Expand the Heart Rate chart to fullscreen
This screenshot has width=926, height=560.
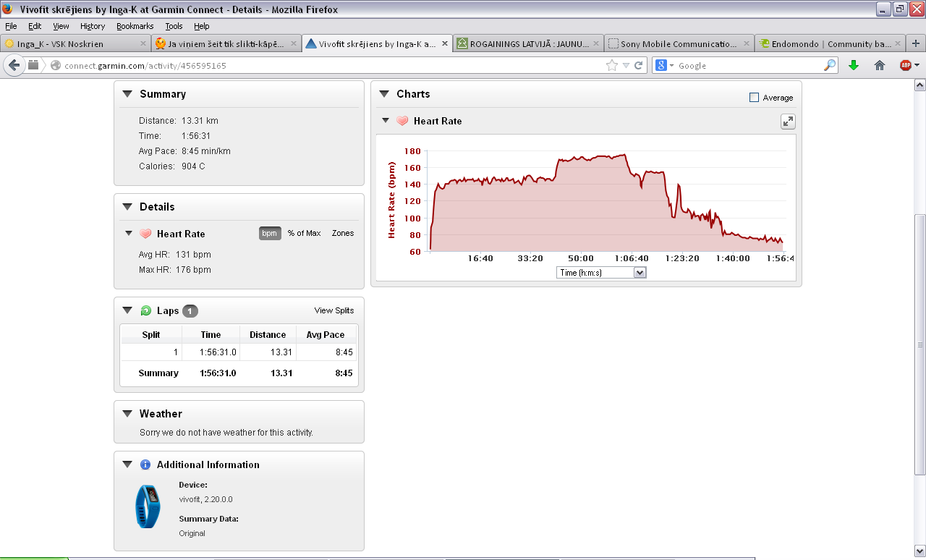coord(788,122)
